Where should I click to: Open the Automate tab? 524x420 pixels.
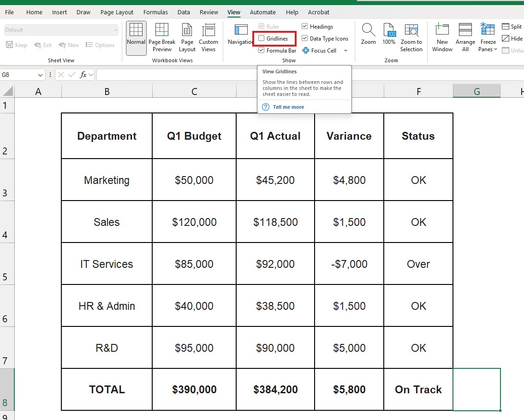pos(262,12)
